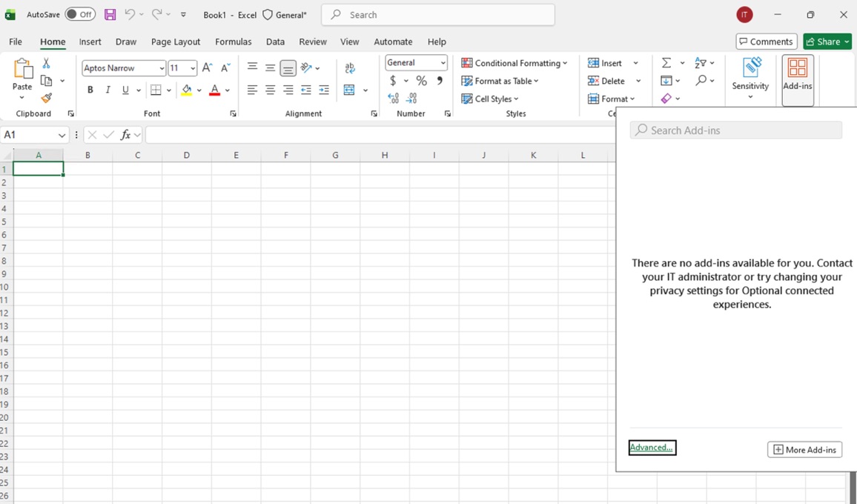Click the Paste clipboard icon
This screenshot has width=857, height=504.
(x=22, y=70)
